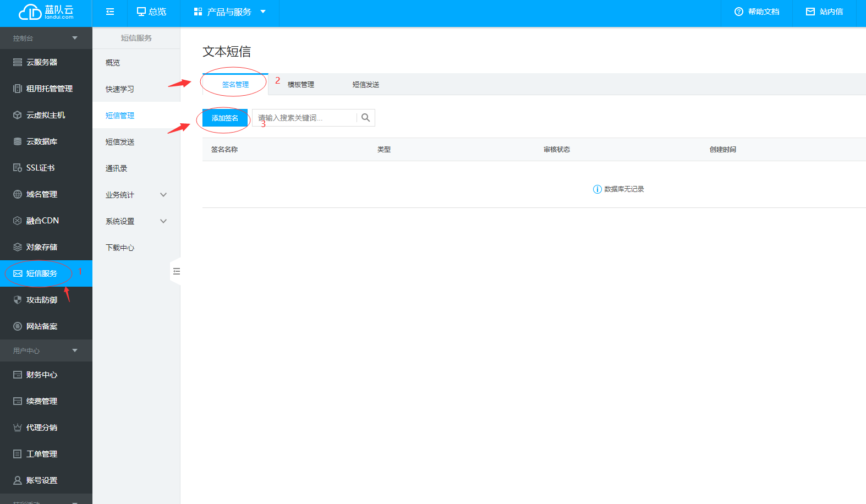Focus the signature search keyword field
Image resolution: width=866 pixels, height=504 pixels.
pyautogui.click(x=304, y=118)
